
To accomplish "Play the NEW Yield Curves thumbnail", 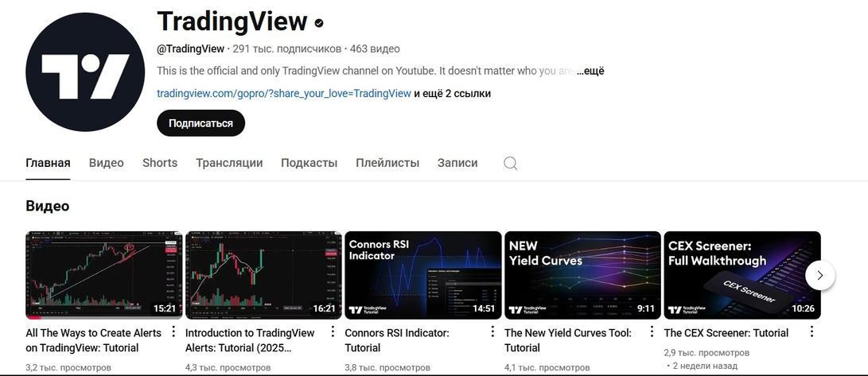I will pos(582,275).
